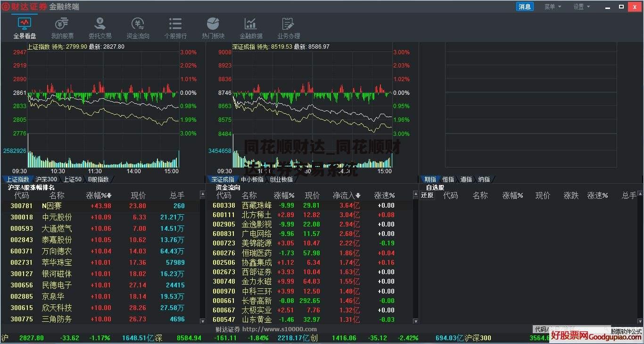Switch to 期指 futures tab
This screenshot has height=344, width=644.
430,179
